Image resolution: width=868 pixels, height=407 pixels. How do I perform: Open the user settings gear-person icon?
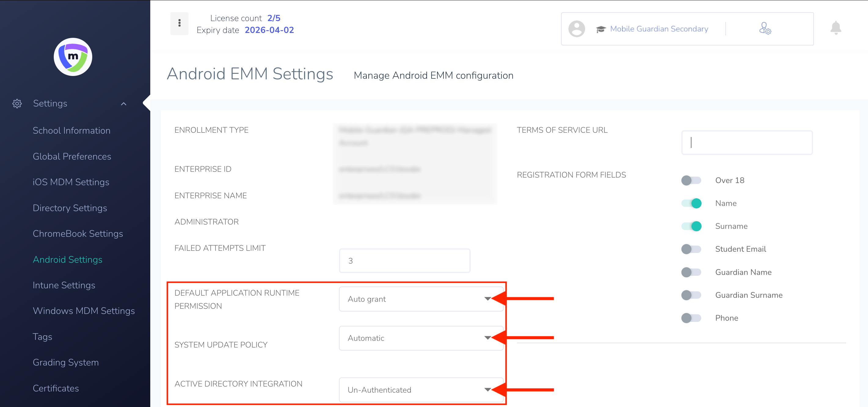coord(765,29)
